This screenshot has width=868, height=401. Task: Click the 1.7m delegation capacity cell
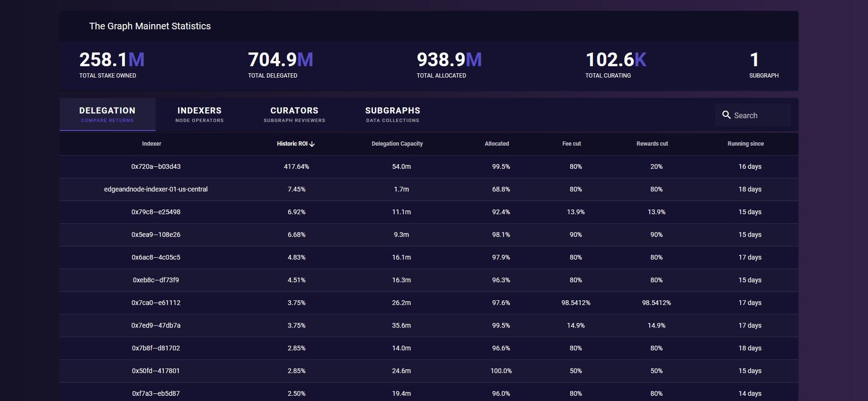coord(401,189)
